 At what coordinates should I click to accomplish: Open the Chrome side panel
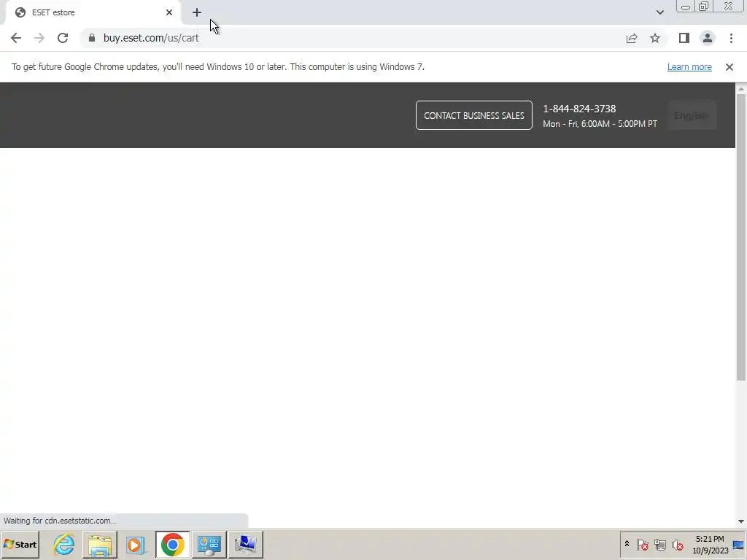684,38
